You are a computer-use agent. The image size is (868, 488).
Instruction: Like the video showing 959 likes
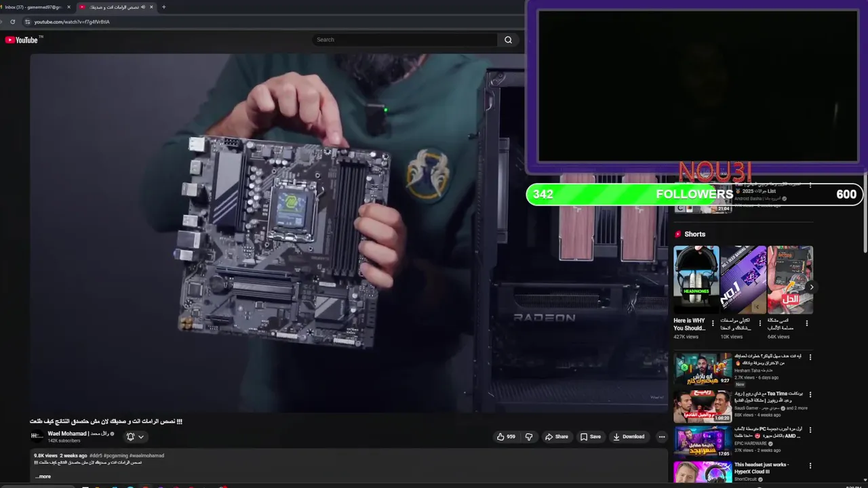point(506,436)
